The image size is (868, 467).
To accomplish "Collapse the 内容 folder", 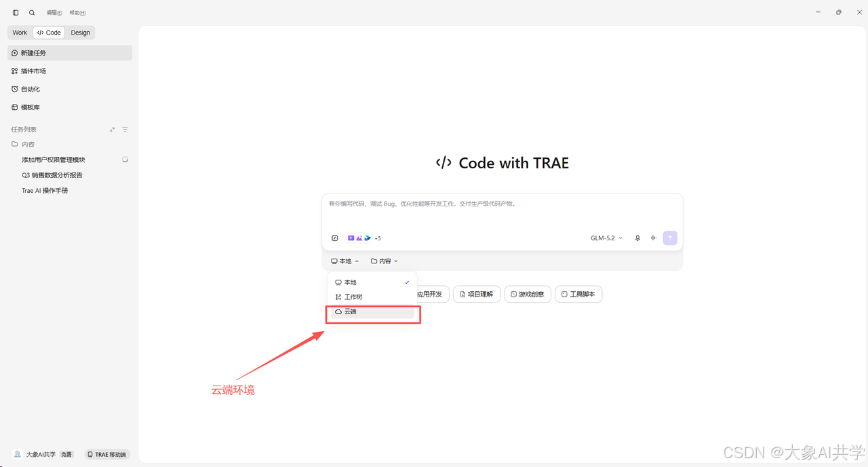I will pyautogui.click(x=23, y=145).
